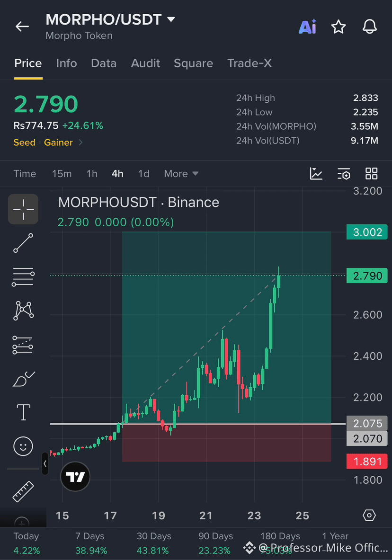Open the Audit tab
This screenshot has height=560, width=392.
pyautogui.click(x=145, y=63)
